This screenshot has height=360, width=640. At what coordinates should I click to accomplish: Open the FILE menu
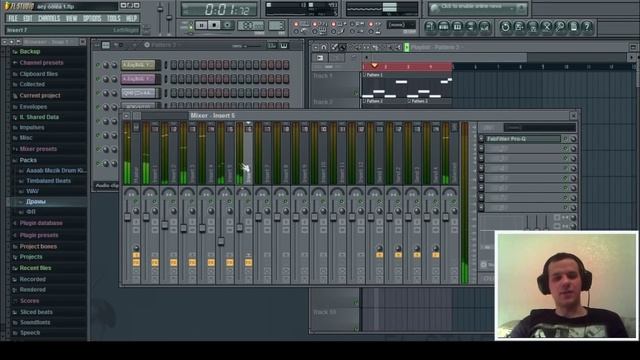point(13,18)
